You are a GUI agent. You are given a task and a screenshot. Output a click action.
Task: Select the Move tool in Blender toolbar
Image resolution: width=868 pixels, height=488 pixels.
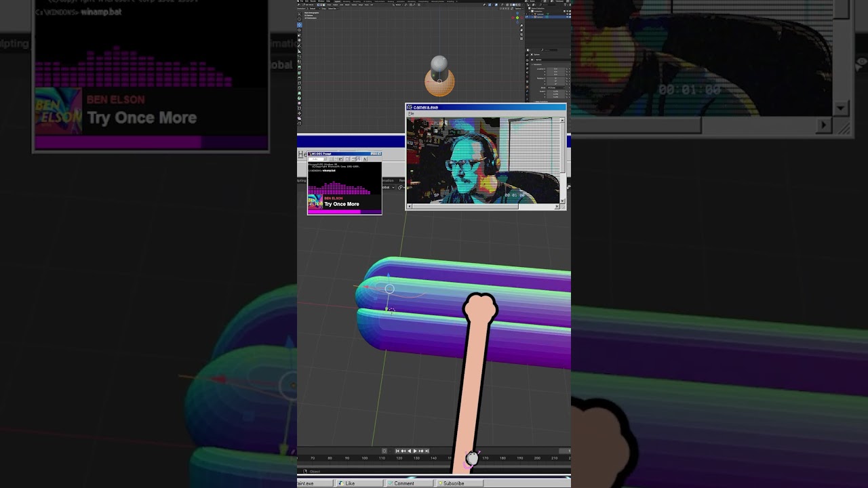(x=299, y=25)
